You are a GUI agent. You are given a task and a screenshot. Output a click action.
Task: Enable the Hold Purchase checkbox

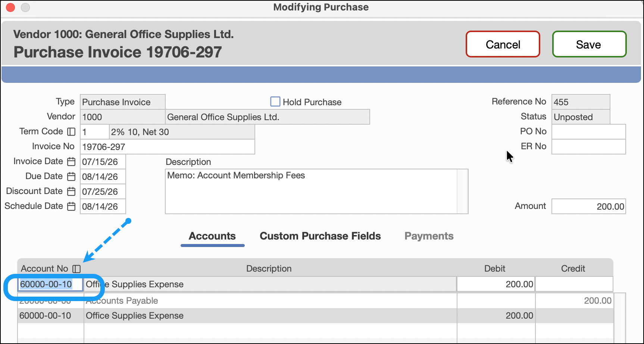pyautogui.click(x=275, y=101)
